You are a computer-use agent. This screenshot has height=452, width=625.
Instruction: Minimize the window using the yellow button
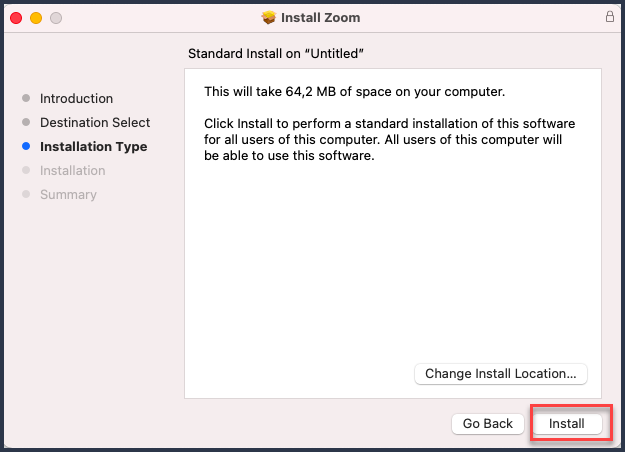click(36, 18)
